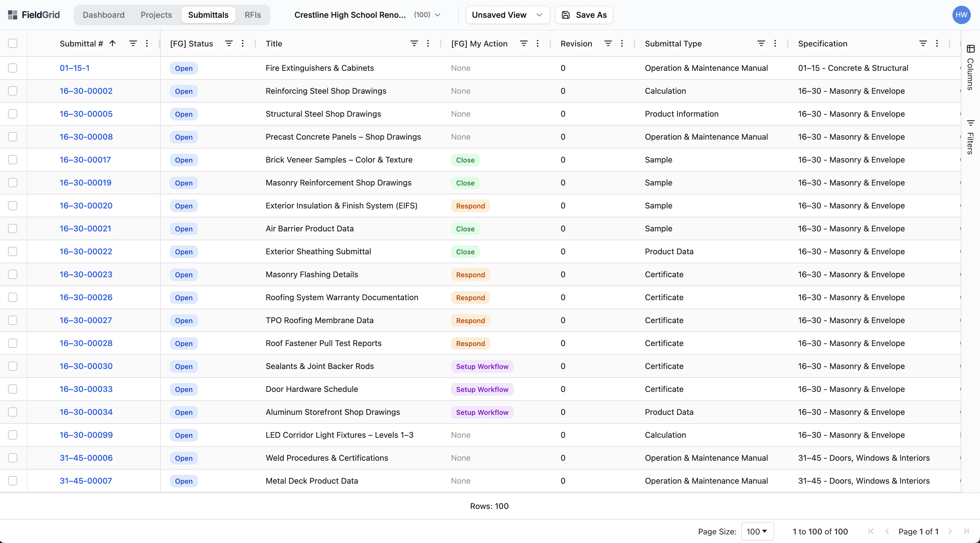Check the row checkbox for submittal 01-15-1
The height and width of the screenshot is (543, 980).
[13, 68]
